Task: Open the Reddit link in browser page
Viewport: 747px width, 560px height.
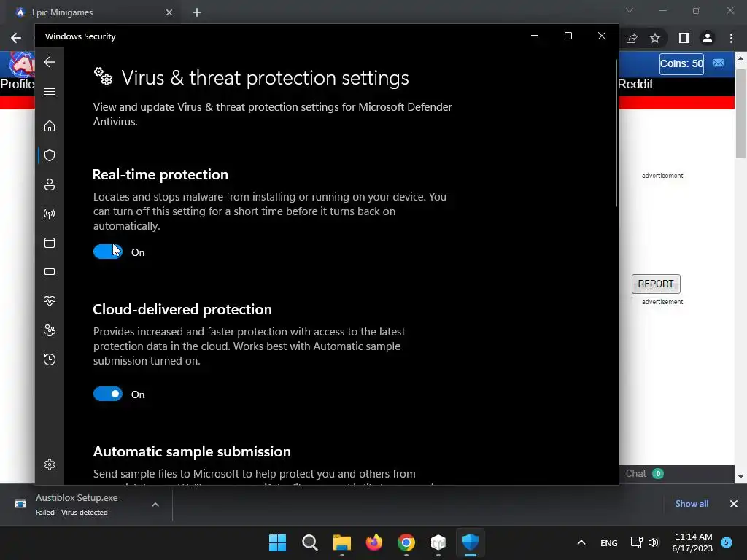Action: pyautogui.click(x=635, y=85)
